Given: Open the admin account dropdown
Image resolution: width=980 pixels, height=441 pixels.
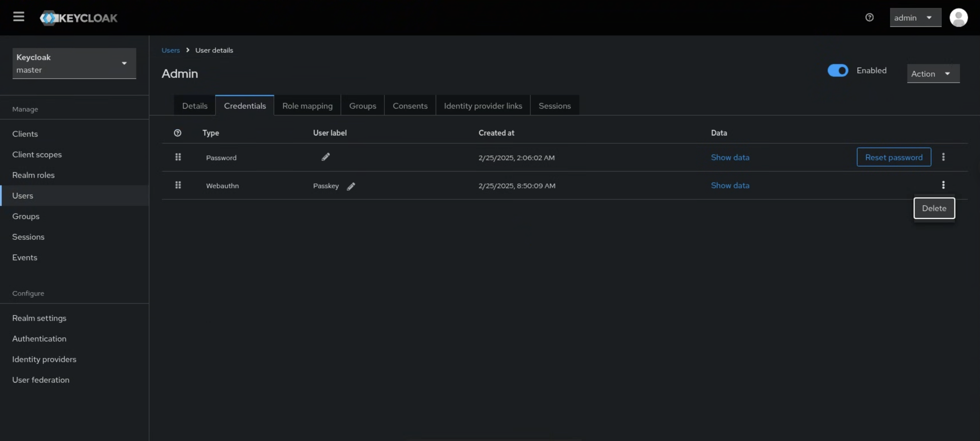Looking at the screenshot, I should pos(915,18).
